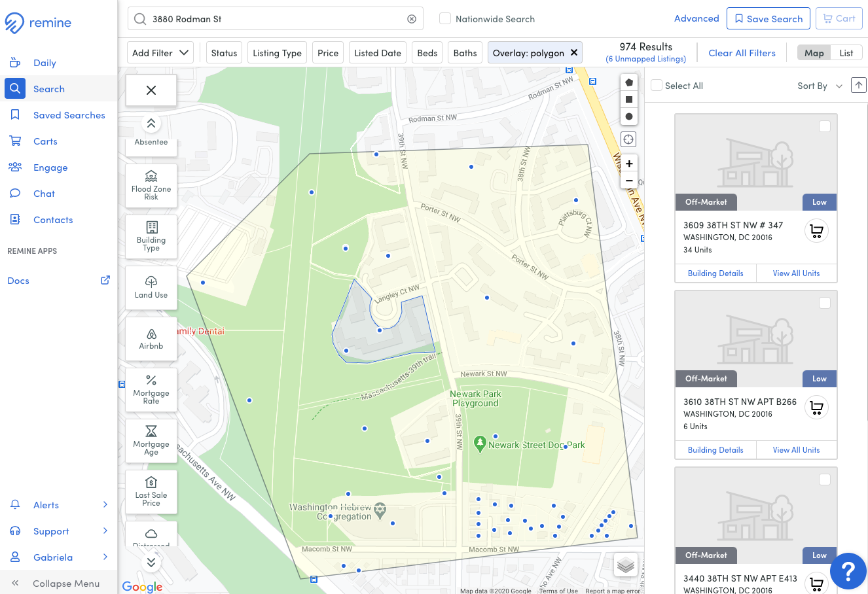
Task: Add 3609 38TH ST NW to cart
Action: (x=816, y=230)
